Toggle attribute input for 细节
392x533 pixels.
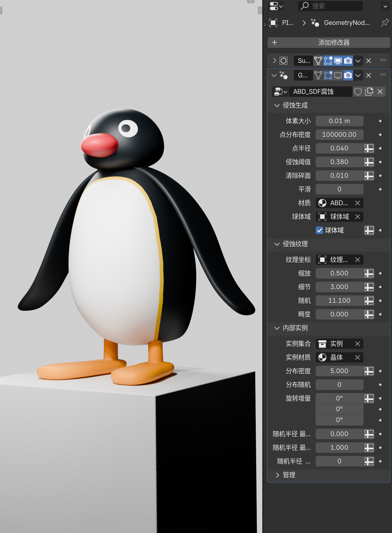369,287
